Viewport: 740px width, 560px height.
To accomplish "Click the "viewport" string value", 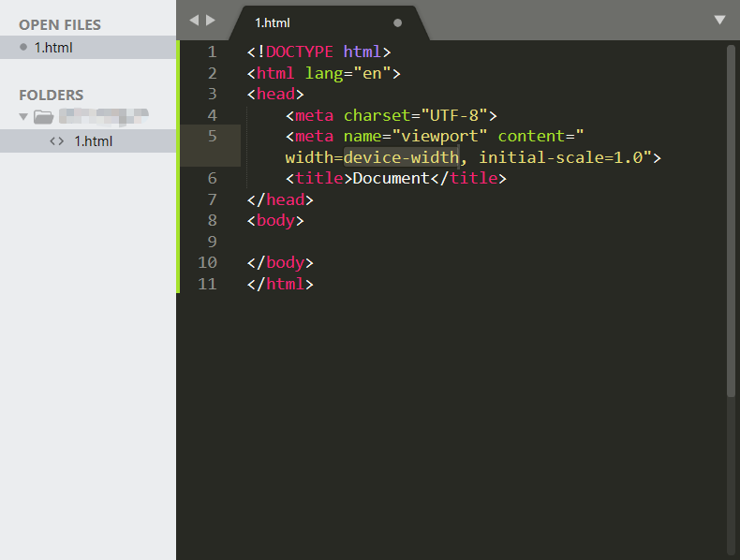I will (x=439, y=136).
